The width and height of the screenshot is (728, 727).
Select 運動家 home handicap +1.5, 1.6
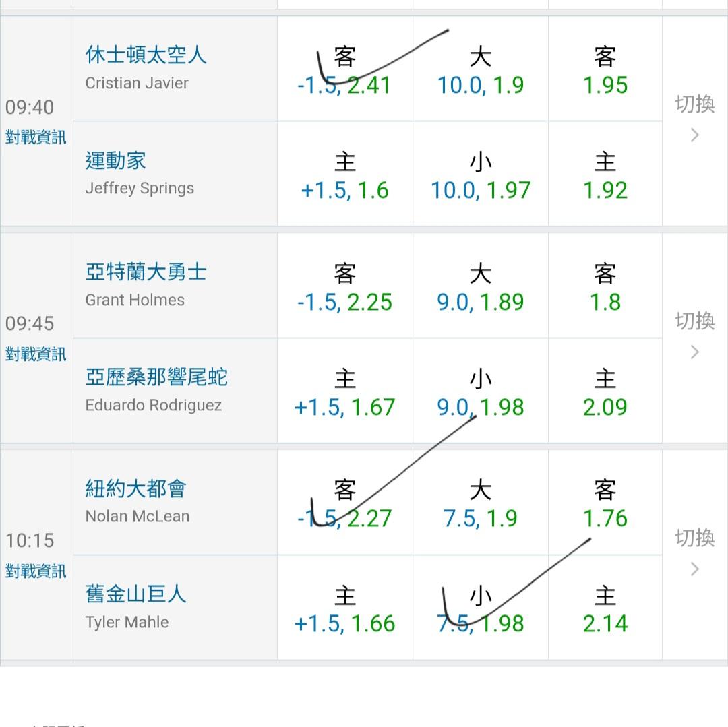344,175
